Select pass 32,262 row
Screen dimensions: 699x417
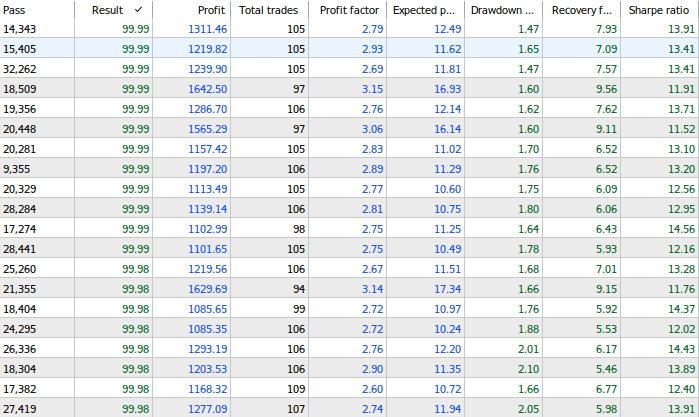350,69
